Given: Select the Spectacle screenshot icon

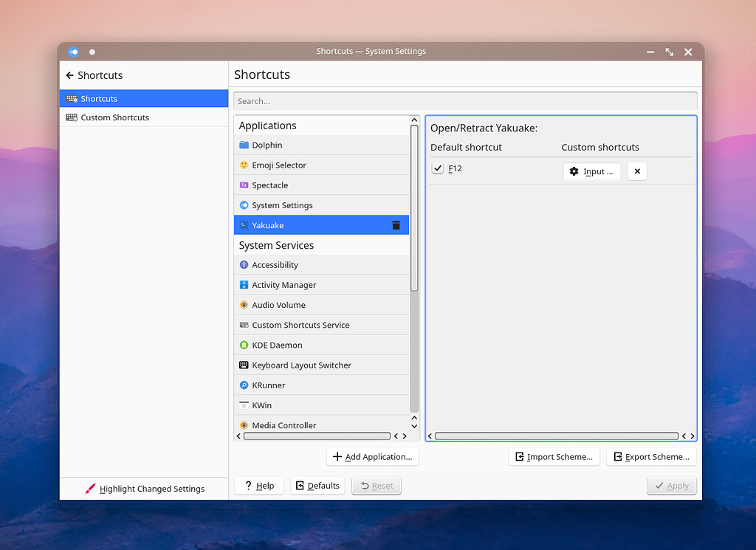Looking at the screenshot, I should click(x=244, y=185).
